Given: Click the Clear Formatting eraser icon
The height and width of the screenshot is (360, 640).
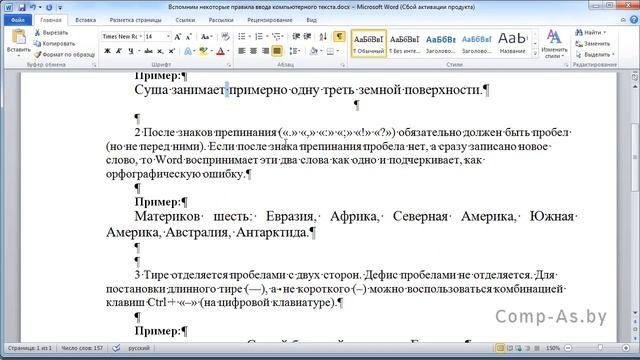Looking at the screenshot, I should click(x=225, y=37).
